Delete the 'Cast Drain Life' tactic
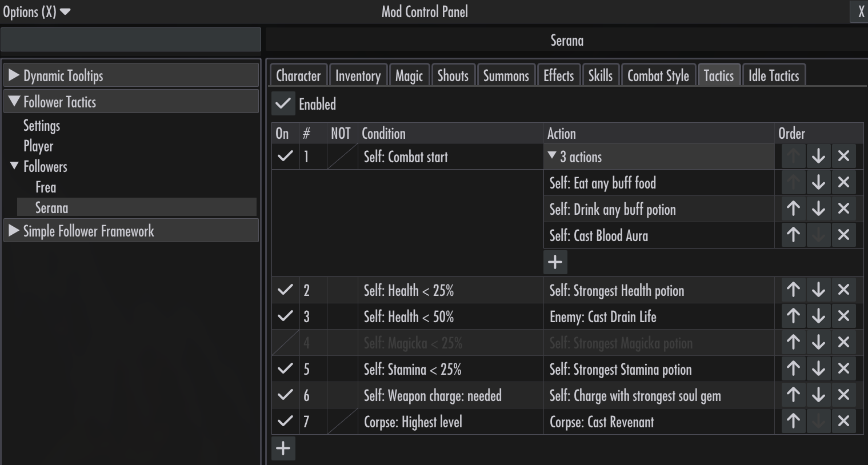Screen dimensions: 868x465 tap(843, 316)
